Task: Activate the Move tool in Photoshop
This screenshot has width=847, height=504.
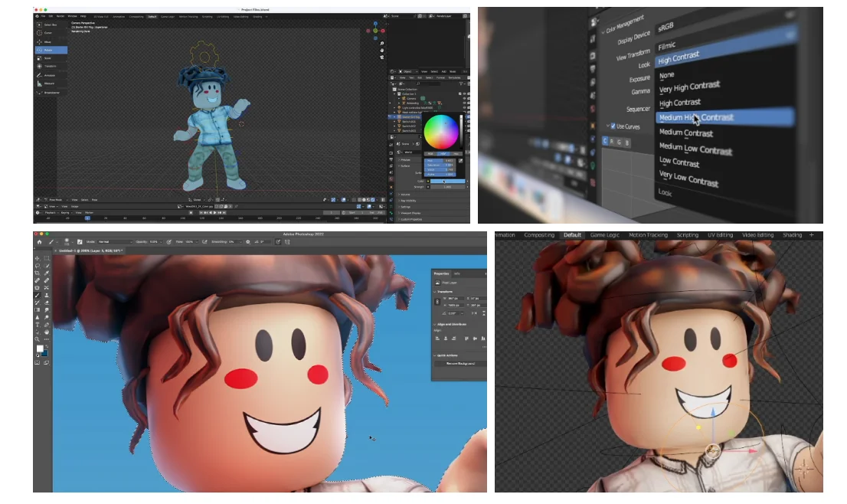Action: 37,257
